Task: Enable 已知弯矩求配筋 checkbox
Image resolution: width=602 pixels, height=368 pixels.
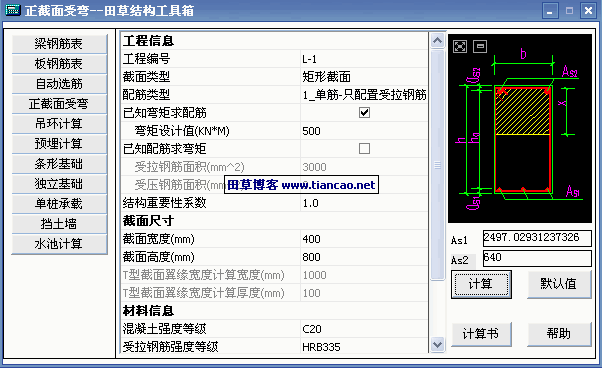Action: [x=364, y=112]
